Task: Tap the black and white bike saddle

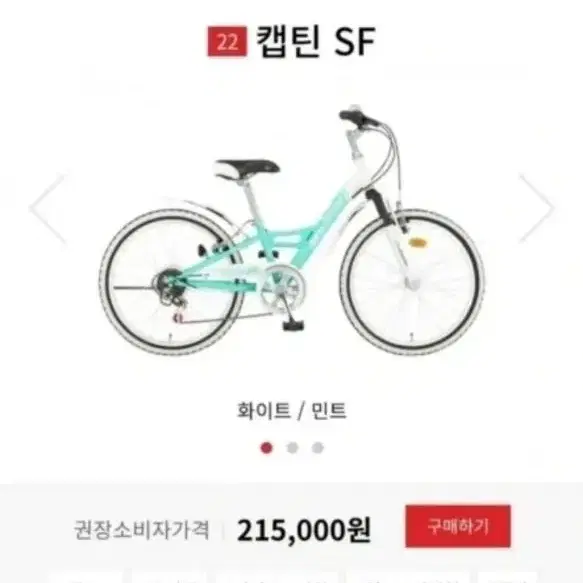Action: pos(247,168)
